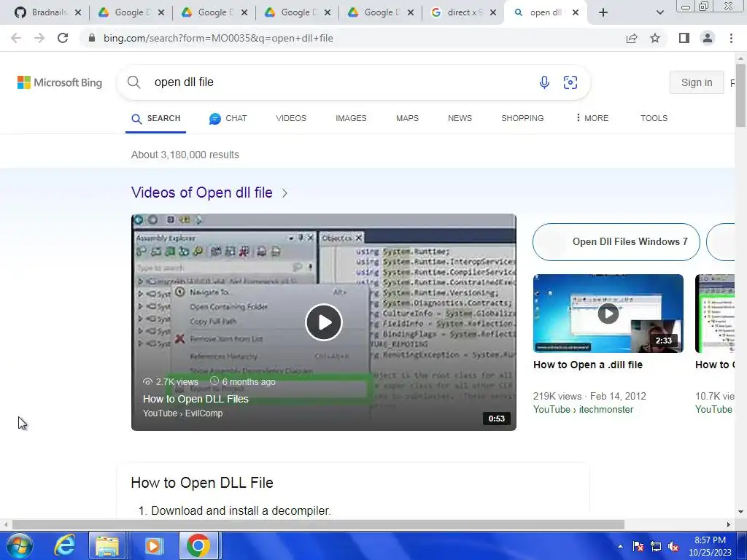Image resolution: width=747 pixels, height=560 pixels.
Task: Click the share page icon in the address bar
Action: 632,38
